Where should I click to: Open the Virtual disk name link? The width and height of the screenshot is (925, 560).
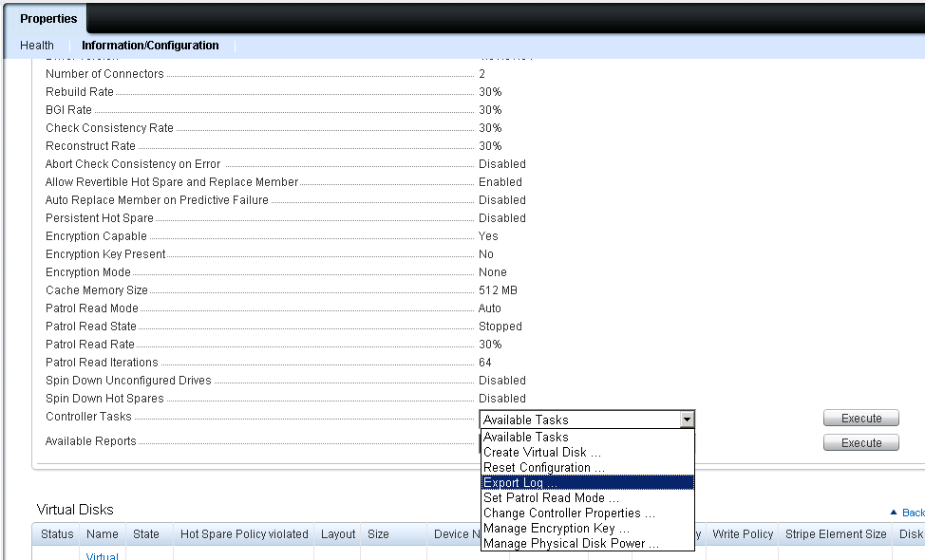click(102, 555)
